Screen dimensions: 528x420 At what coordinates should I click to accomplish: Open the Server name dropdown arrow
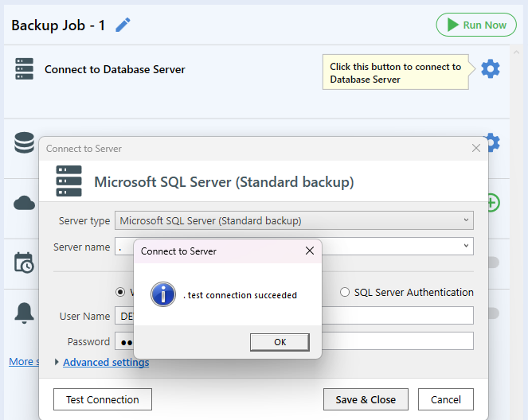tap(466, 246)
